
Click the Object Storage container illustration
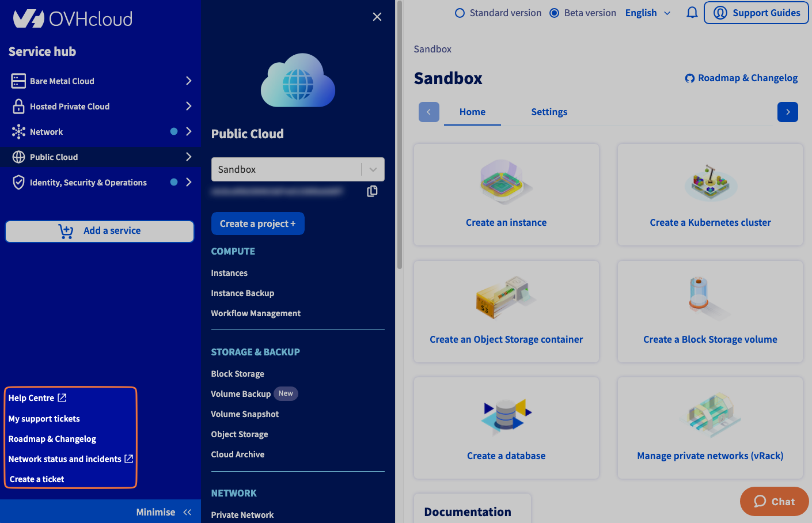(x=506, y=297)
